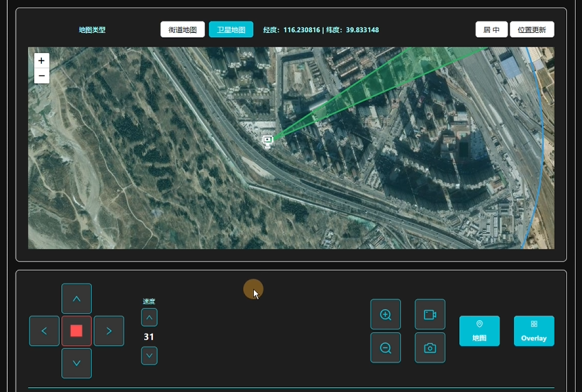Toggle the 地图 map panel button
Image resolution: width=582 pixels, height=392 pixels.
pyautogui.click(x=479, y=331)
